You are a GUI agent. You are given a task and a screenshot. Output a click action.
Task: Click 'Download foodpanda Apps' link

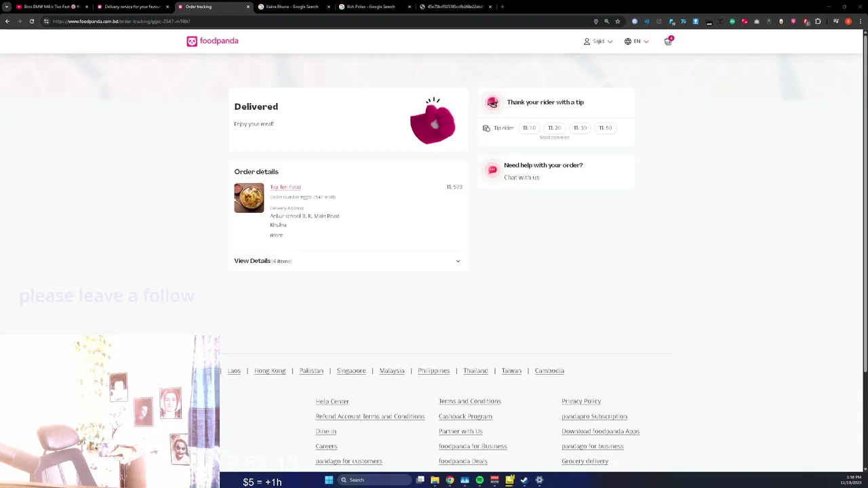tap(600, 431)
